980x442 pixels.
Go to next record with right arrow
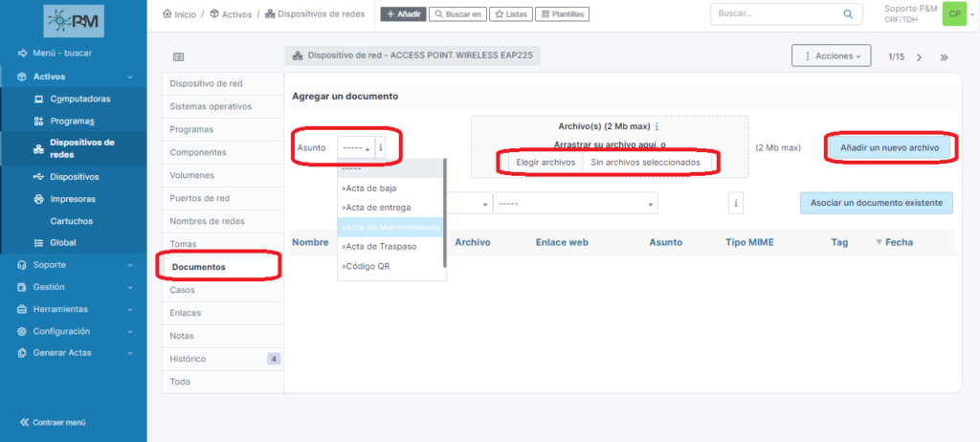[x=919, y=57]
